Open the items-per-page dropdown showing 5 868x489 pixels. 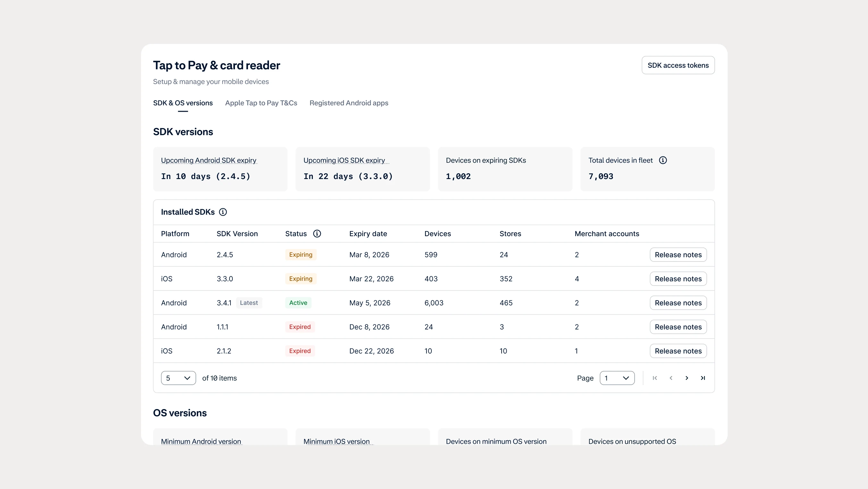pos(178,378)
